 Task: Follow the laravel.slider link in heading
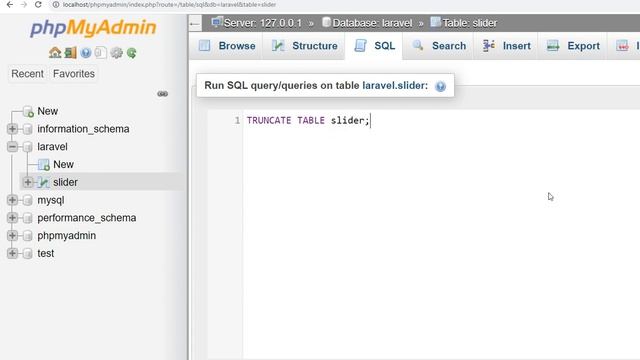(x=393, y=86)
